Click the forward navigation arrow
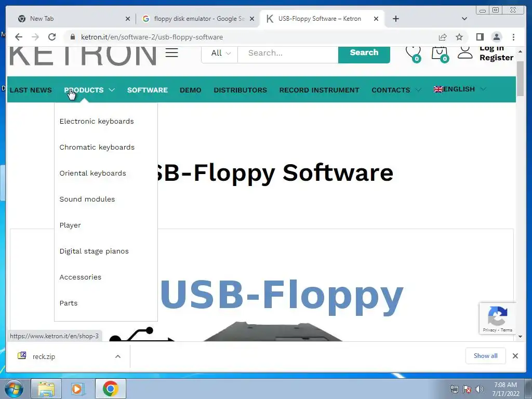The height and width of the screenshot is (399, 532). (35, 37)
